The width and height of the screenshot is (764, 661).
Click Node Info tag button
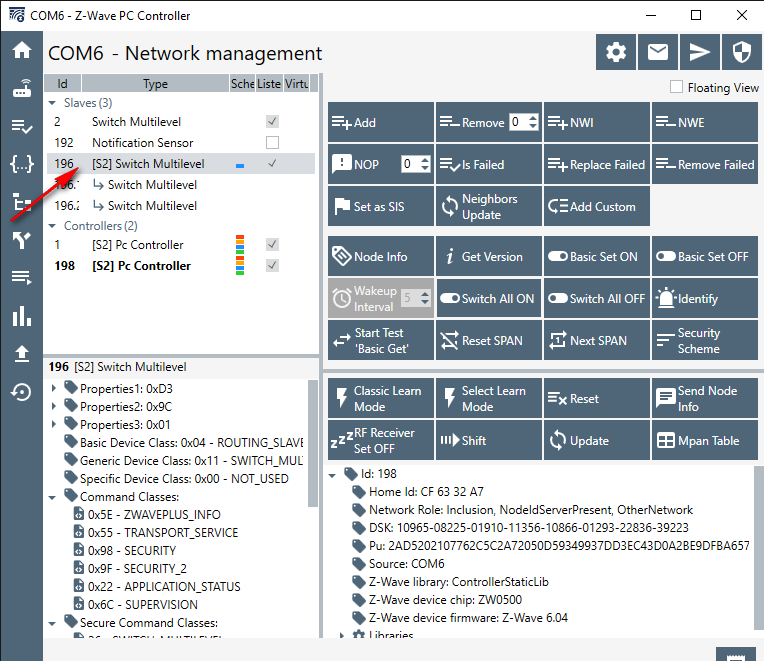click(381, 256)
